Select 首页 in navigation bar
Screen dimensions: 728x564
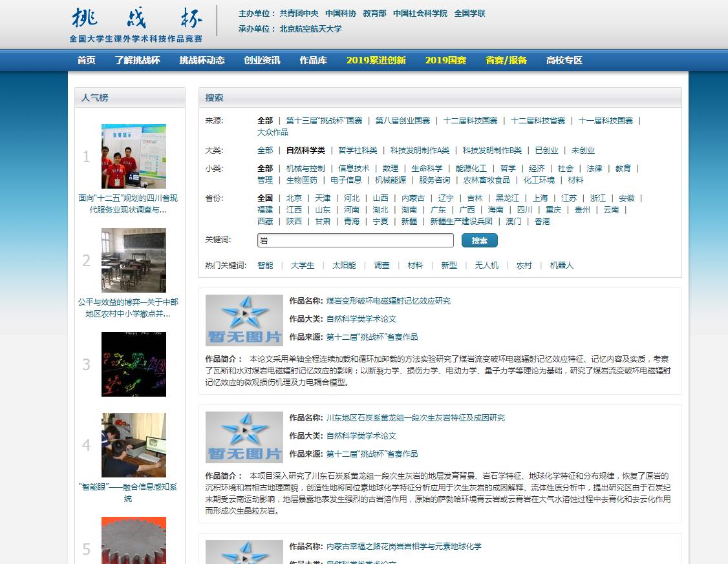click(86, 60)
